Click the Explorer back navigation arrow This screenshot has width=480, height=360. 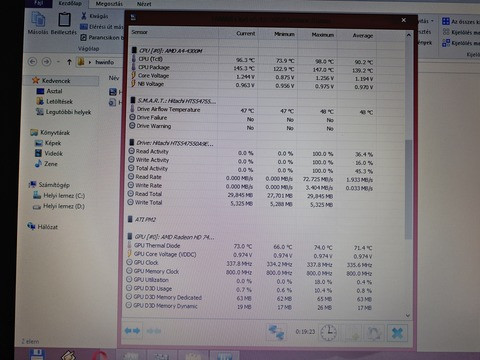[32, 62]
